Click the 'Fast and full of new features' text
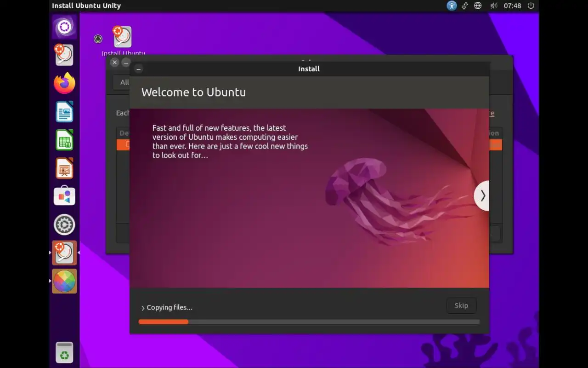The height and width of the screenshot is (368, 588). click(x=230, y=142)
